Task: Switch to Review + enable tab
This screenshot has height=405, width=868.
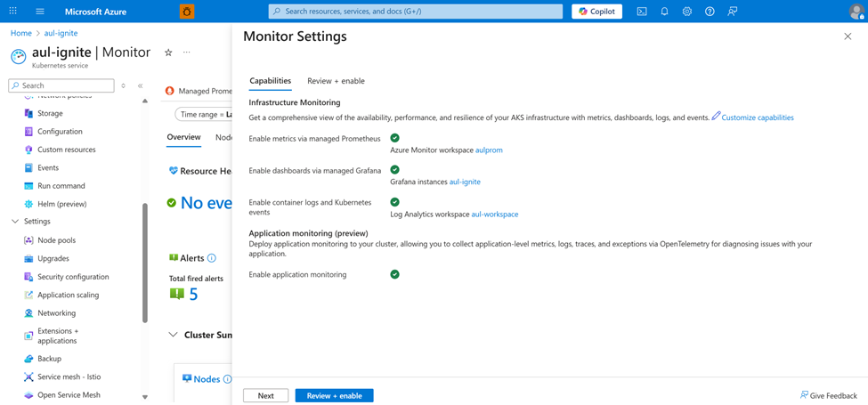Action: pos(336,81)
